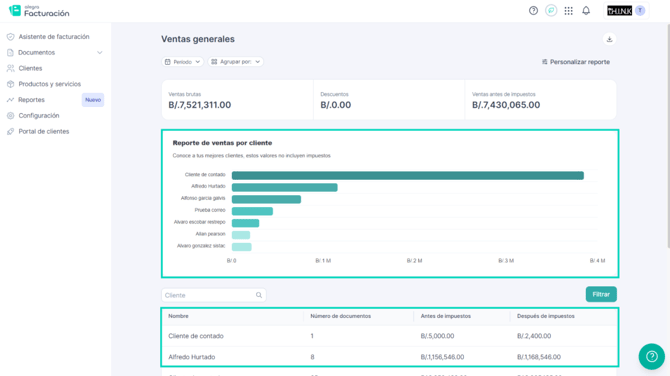670x376 pixels.
Task: Go to Clientes in sidebar
Action: tap(30, 68)
